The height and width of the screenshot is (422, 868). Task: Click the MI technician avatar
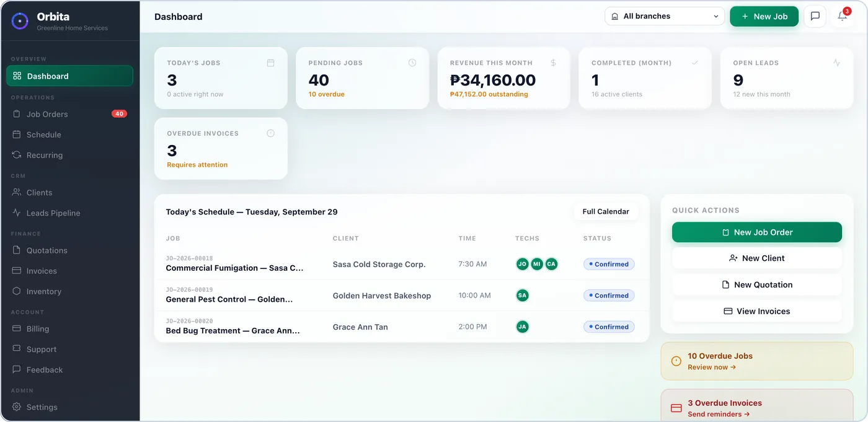coord(537,264)
